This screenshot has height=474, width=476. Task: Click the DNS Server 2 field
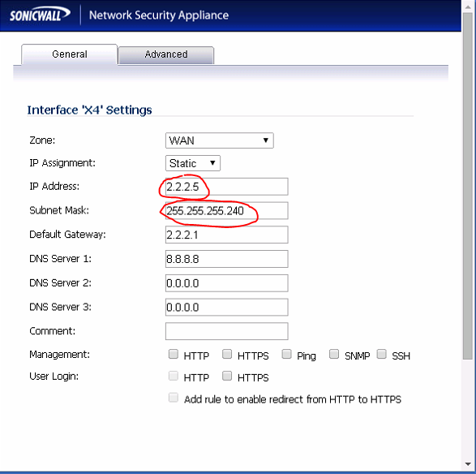pyautogui.click(x=227, y=283)
